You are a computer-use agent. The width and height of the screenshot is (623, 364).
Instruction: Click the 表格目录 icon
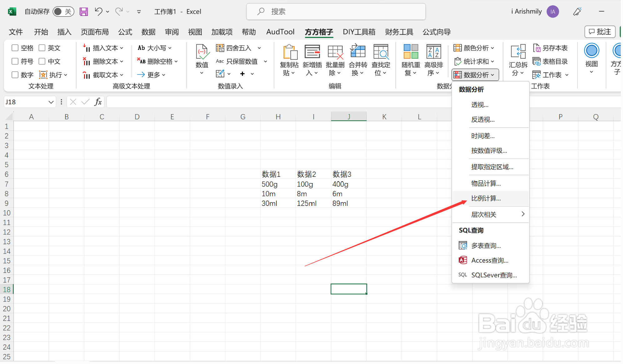pos(536,61)
